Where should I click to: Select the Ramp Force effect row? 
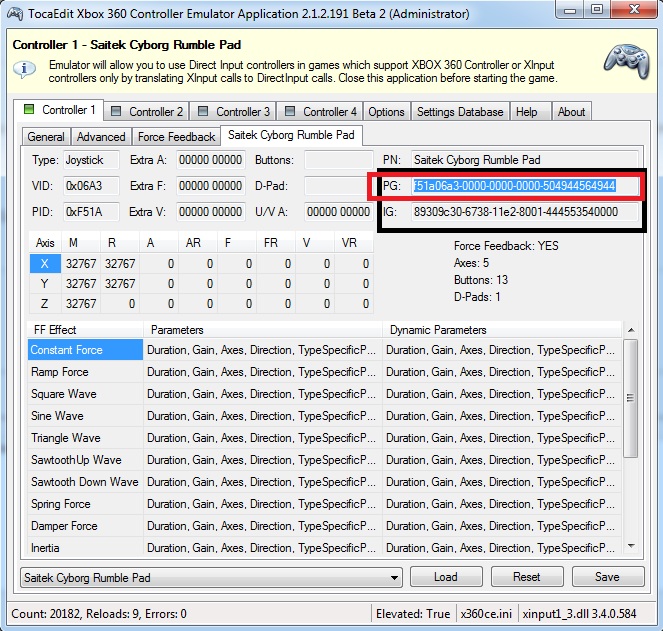pos(324,372)
